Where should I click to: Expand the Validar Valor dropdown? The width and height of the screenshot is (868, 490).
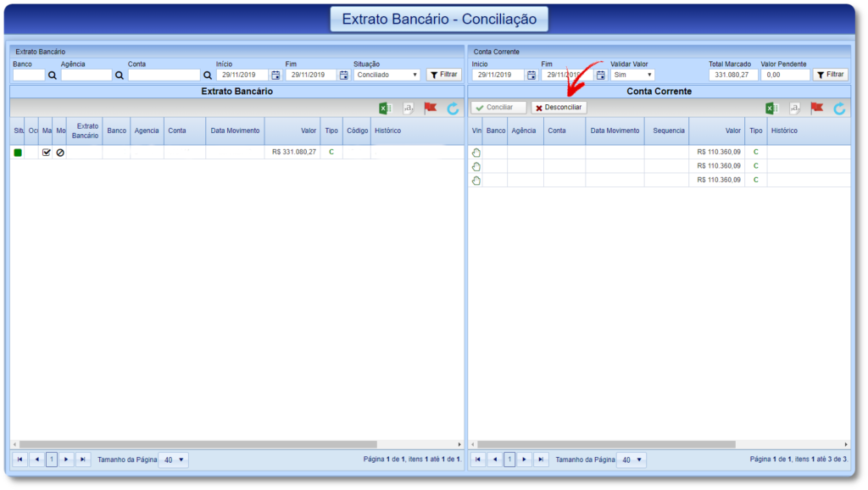pyautogui.click(x=632, y=75)
